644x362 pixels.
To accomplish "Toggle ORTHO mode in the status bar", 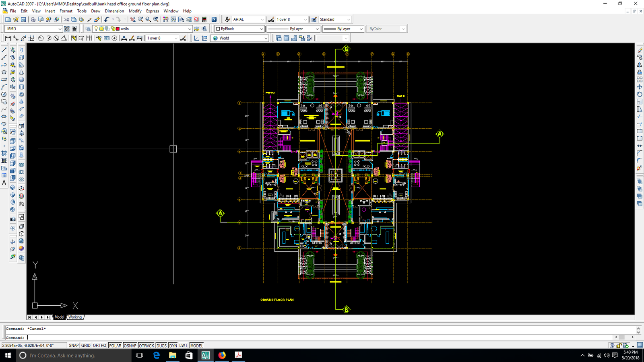I will tap(99, 346).
